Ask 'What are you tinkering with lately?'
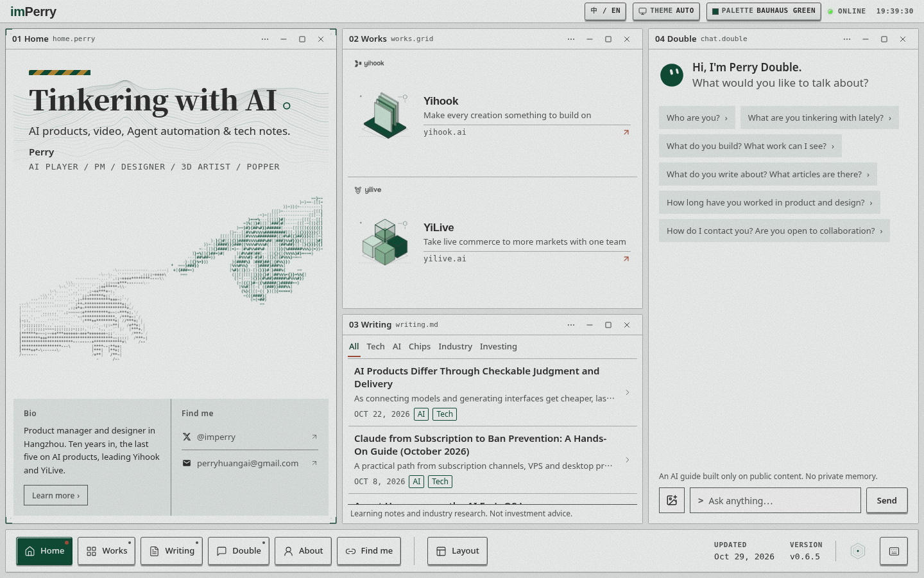Screen dimensions: 924x578 819,118
